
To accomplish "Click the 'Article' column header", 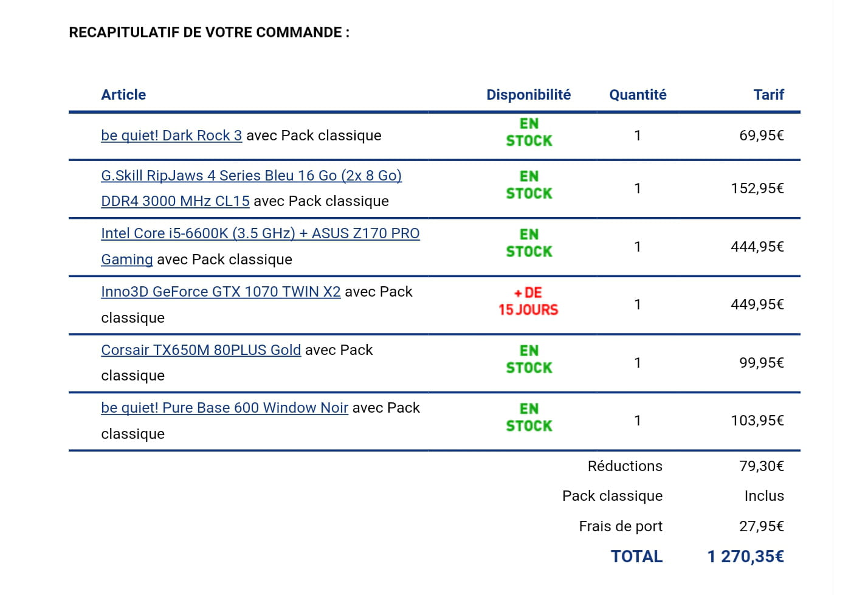I will (123, 95).
